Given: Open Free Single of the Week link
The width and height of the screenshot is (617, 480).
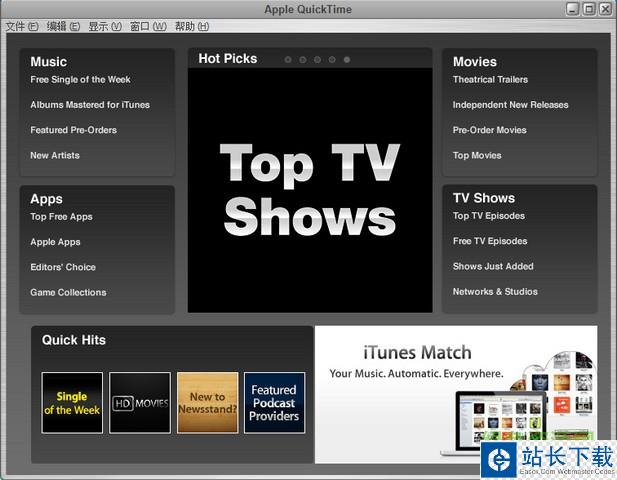Looking at the screenshot, I should click(80, 79).
